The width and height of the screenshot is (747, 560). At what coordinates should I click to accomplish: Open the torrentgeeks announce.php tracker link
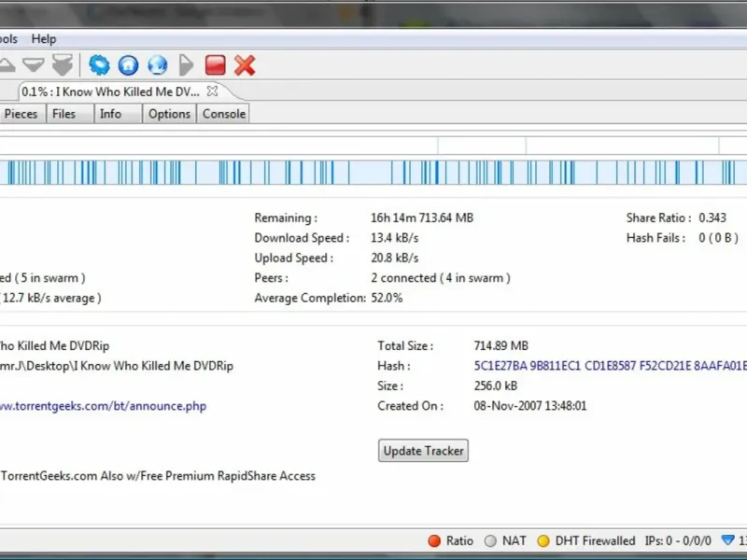(103, 406)
